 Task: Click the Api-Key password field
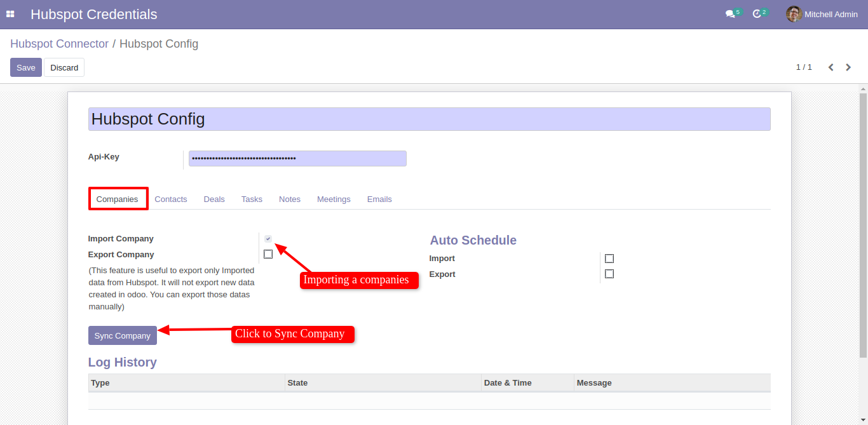297,158
